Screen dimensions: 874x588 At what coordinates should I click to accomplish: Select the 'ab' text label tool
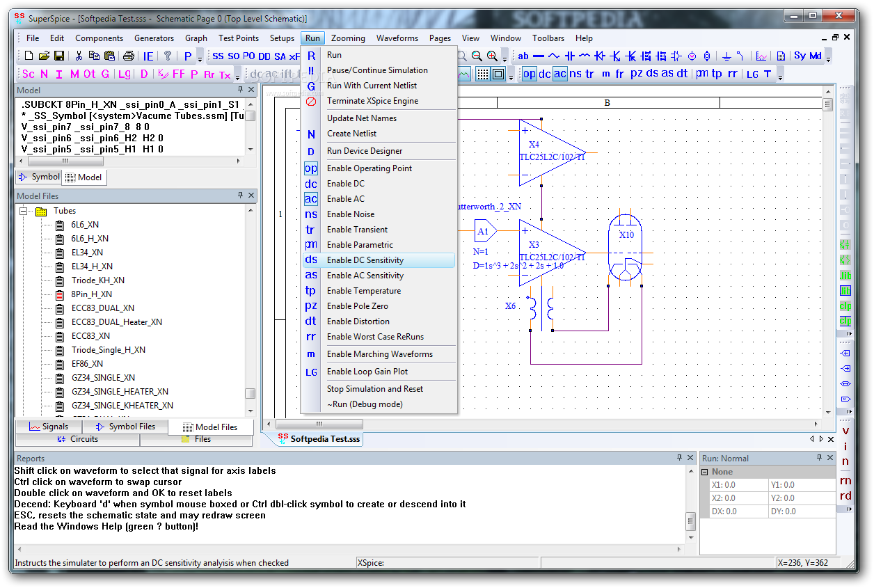point(523,56)
